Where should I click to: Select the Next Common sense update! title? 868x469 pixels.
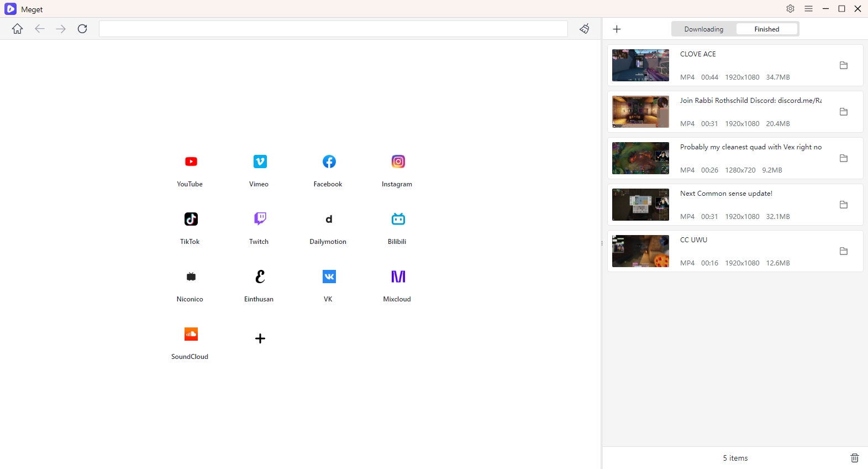point(726,194)
